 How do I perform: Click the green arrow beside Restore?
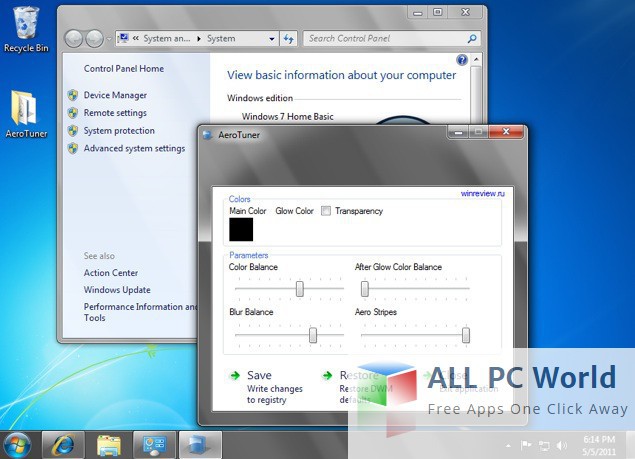327,376
